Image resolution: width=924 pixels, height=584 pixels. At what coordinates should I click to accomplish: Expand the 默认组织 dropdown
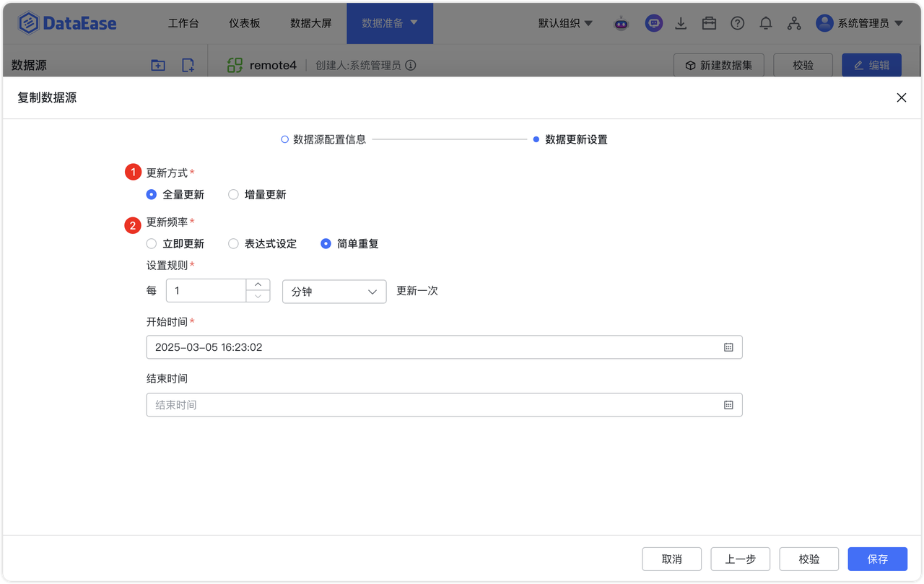(565, 23)
